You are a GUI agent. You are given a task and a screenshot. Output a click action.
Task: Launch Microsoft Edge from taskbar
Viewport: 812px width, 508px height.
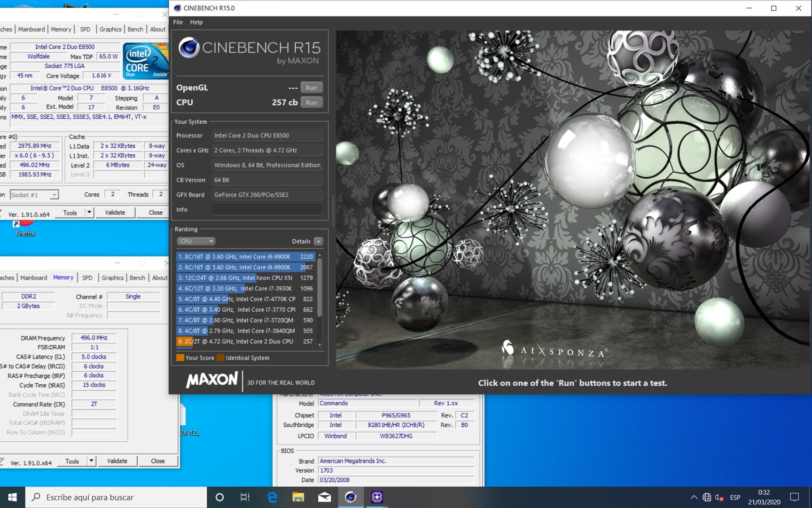pyautogui.click(x=272, y=497)
